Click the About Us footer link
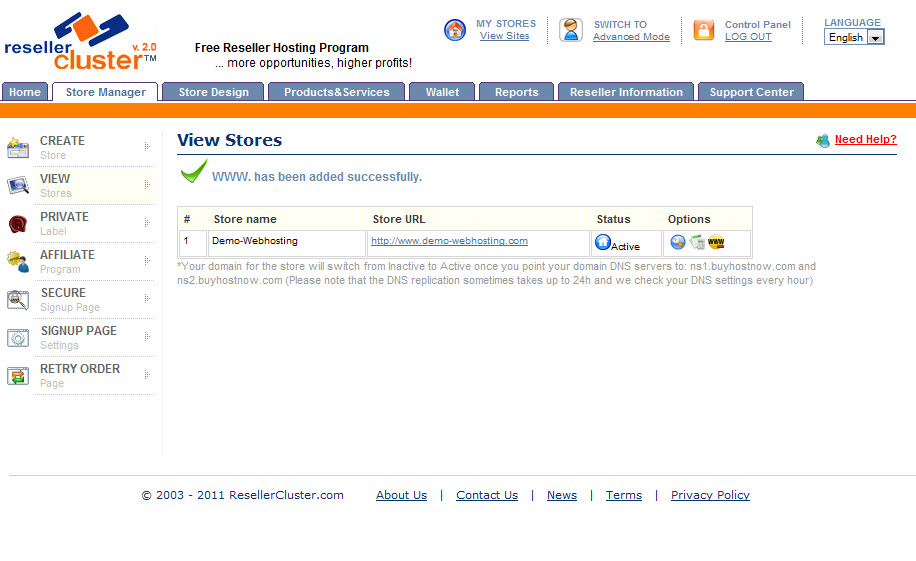 point(401,495)
